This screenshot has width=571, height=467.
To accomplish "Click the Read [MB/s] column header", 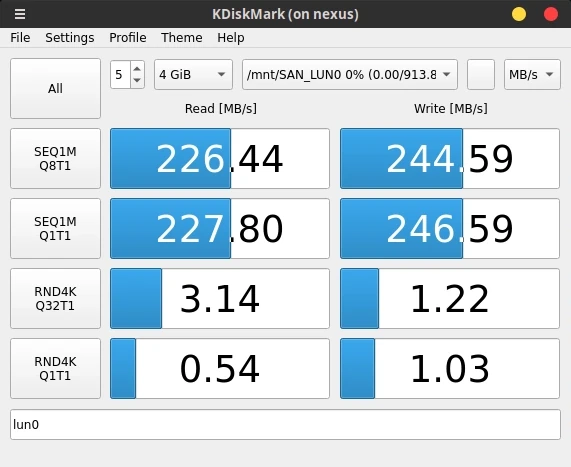I will (221, 109).
